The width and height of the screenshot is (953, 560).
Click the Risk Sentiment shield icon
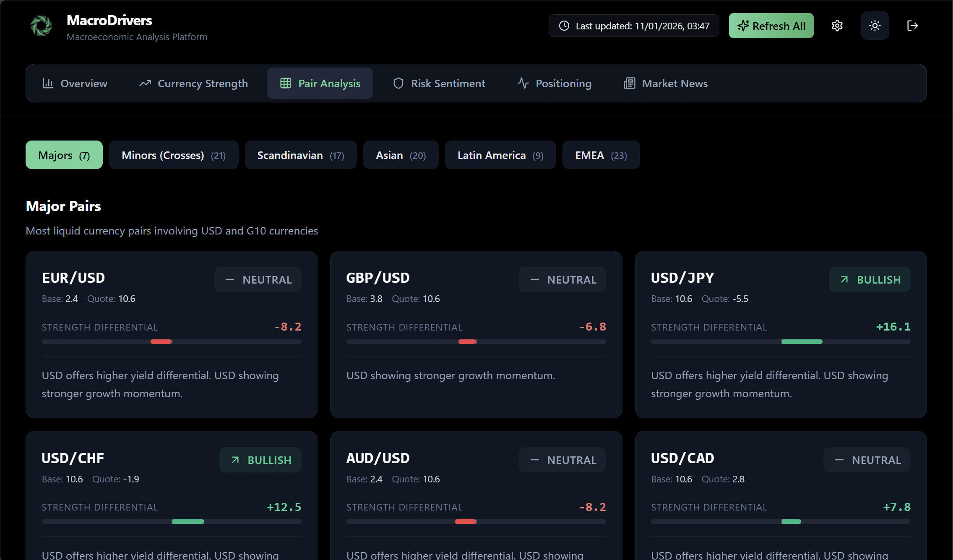[x=398, y=83]
